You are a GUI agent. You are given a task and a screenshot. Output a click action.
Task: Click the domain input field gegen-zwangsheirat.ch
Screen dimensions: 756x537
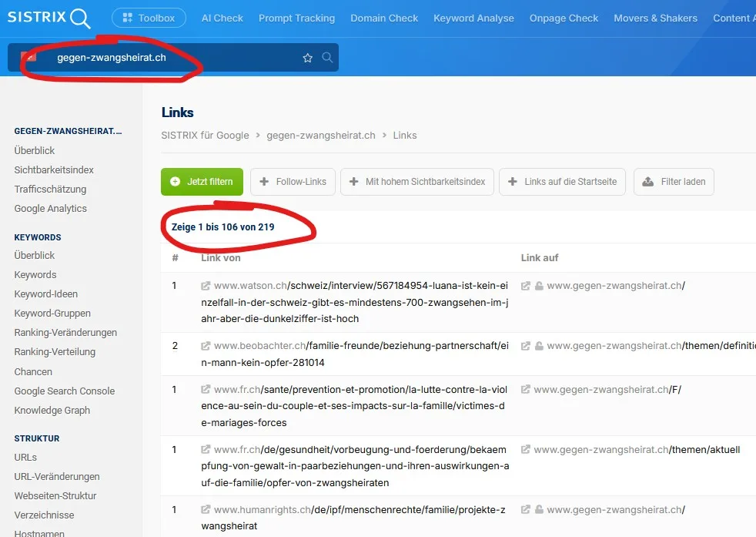pyautogui.click(x=169, y=58)
